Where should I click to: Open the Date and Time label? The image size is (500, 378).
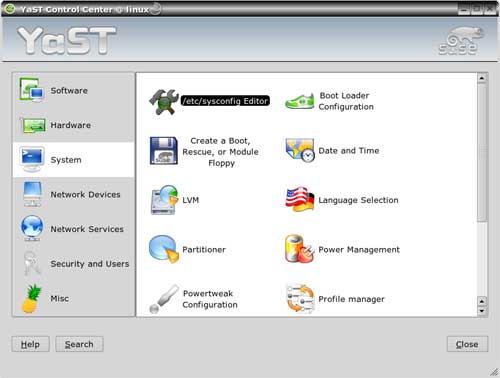pyautogui.click(x=349, y=151)
